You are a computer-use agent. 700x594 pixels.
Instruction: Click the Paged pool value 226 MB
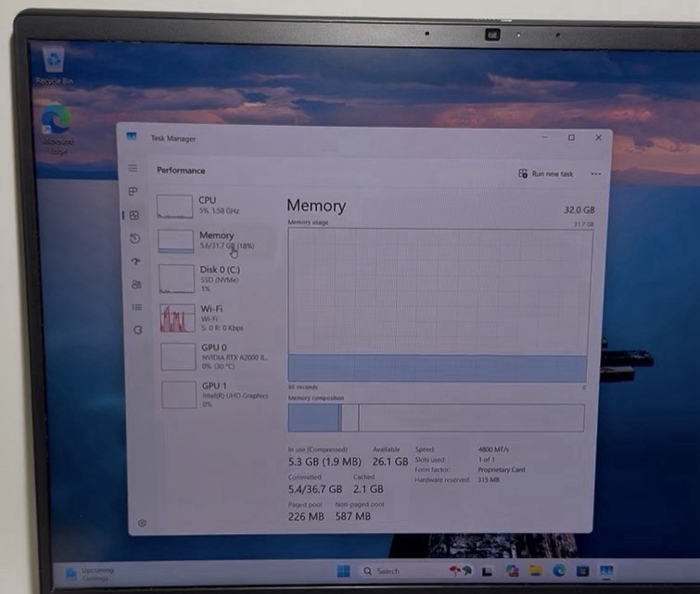(306, 517)
